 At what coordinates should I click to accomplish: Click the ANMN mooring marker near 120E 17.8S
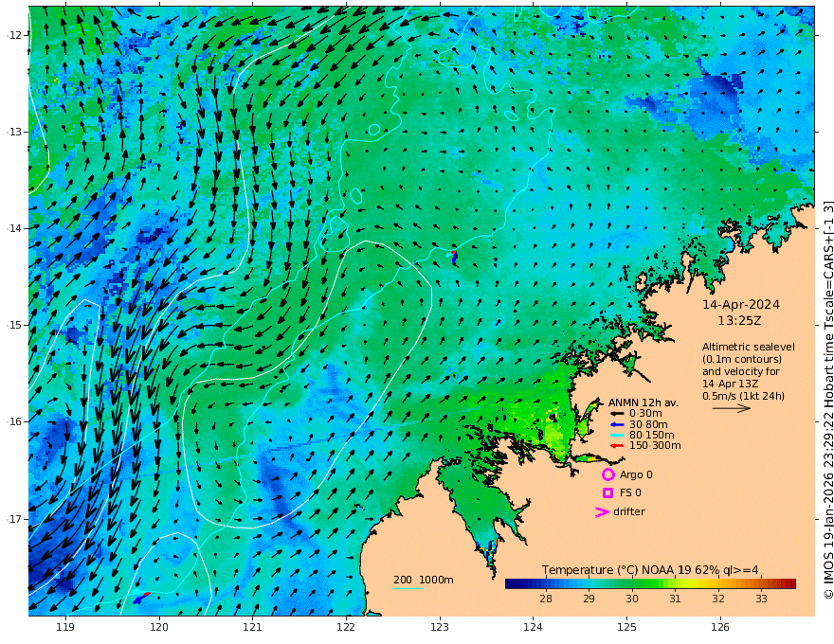(x=141, y=598)
